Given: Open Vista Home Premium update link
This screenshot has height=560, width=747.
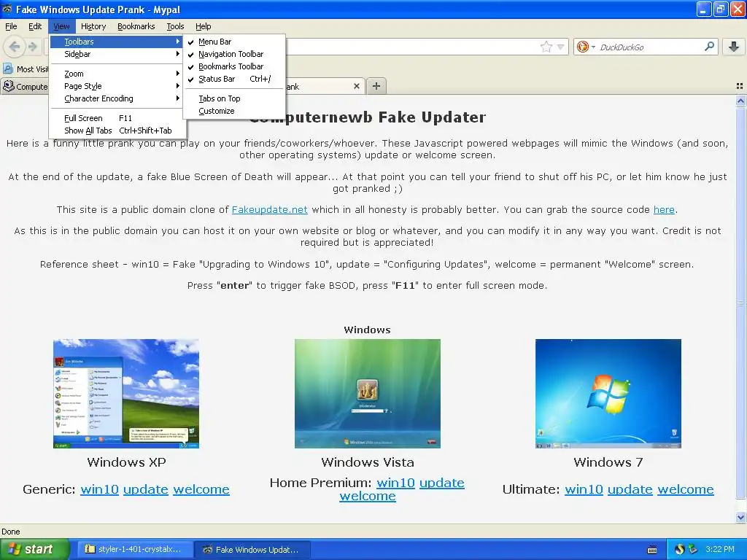Looking at the screenshot, I should (x=441, y=483).
